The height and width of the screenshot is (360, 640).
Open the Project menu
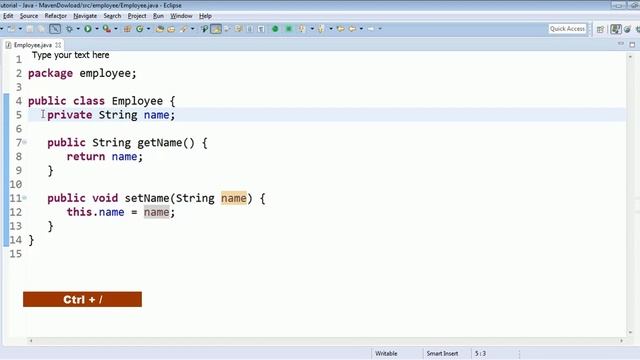coord(137,16)
